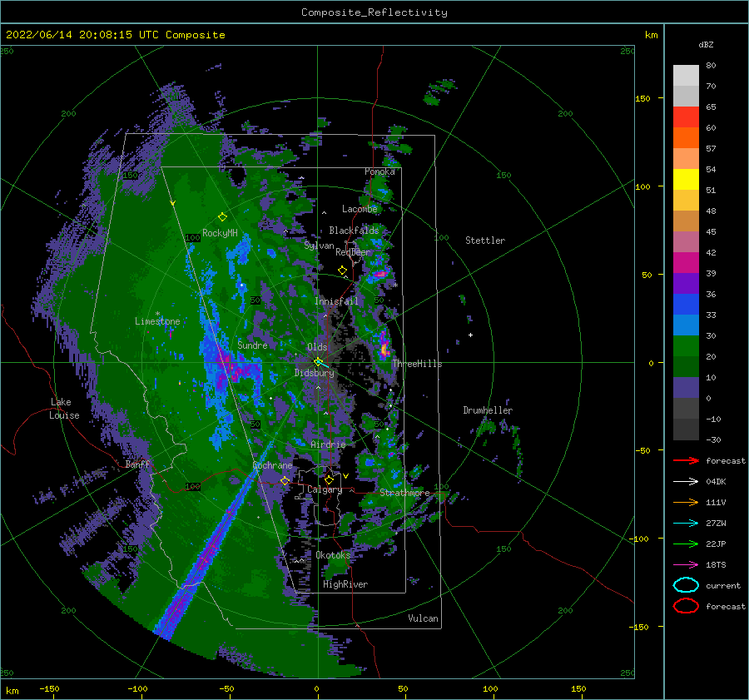The image size is (749, 700).
Task: Click the Airdrie label
Action: [328, 444]
